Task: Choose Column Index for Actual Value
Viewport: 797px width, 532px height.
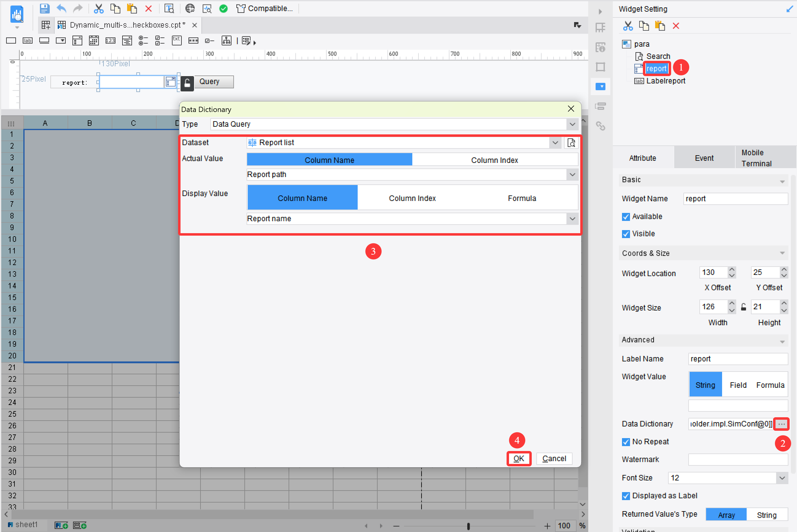Action: coord(495,160)
